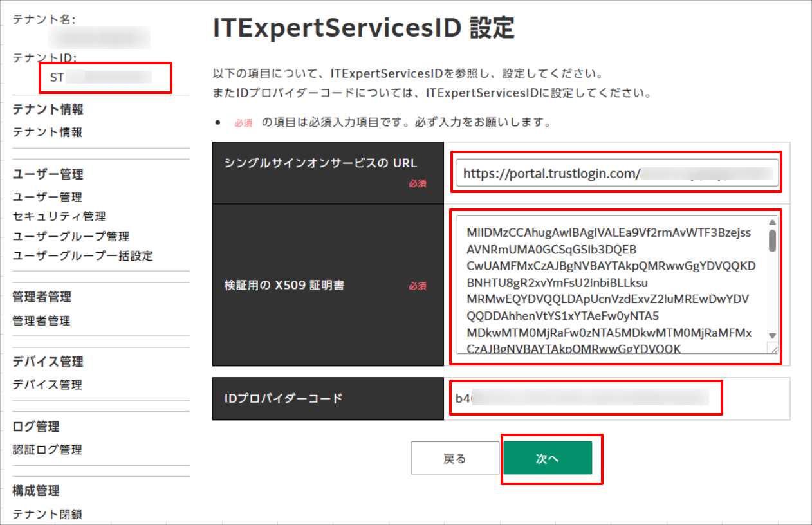Click the ログ管理 section heading
Image resolution: width=812 pixels, height=525 pixels.
pyautogui.click(x=36, y=426)
